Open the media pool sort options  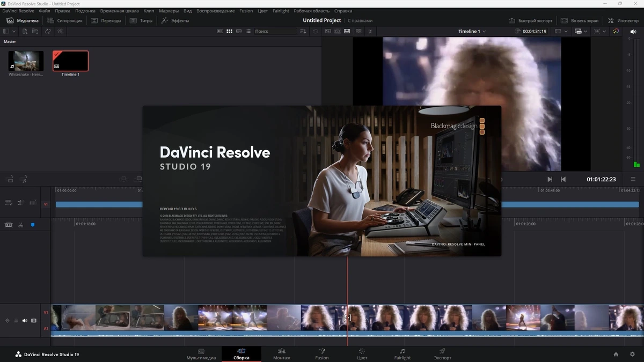303,31
